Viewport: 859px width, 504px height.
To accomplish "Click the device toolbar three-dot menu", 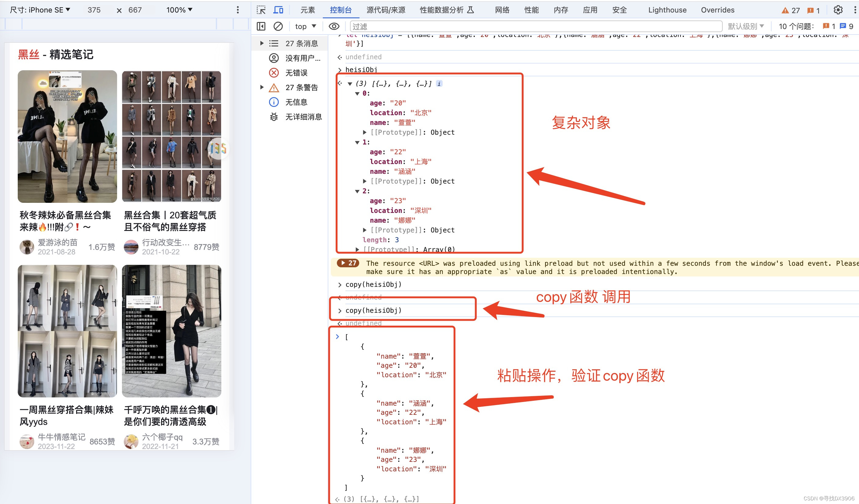I will [238, 10].
